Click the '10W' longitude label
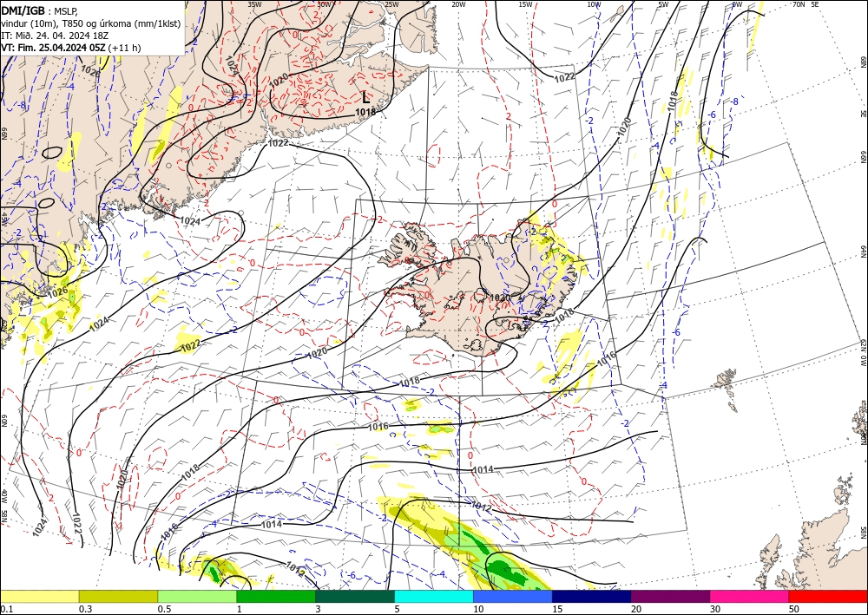The width and height of the screenshot is (868, 615). (594, 4)
